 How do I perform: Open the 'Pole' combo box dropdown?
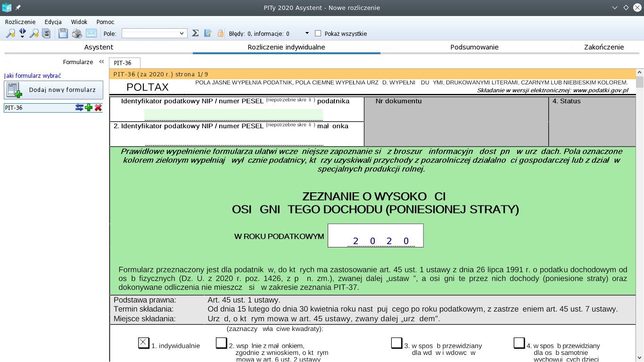(x=182, y=33)
